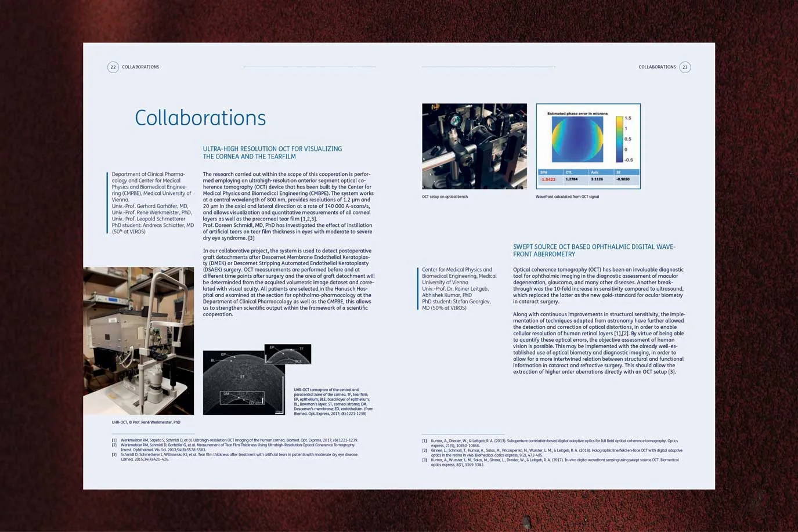Click the large Collaborations page title

[x=200, y=118]
